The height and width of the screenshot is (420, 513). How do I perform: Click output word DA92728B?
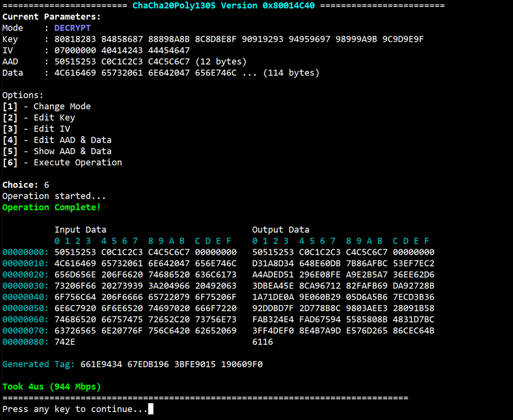pos(413,286)
